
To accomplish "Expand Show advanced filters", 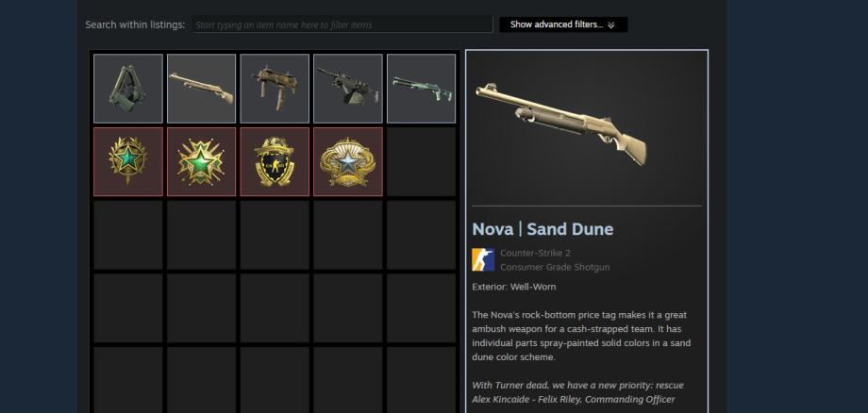I will coord(563,25).
